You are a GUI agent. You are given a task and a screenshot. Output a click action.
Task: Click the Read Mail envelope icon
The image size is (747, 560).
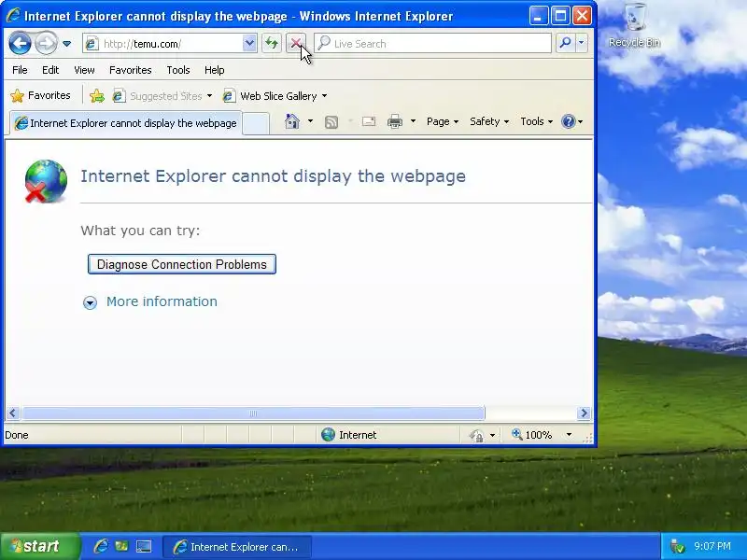[369, 122]
